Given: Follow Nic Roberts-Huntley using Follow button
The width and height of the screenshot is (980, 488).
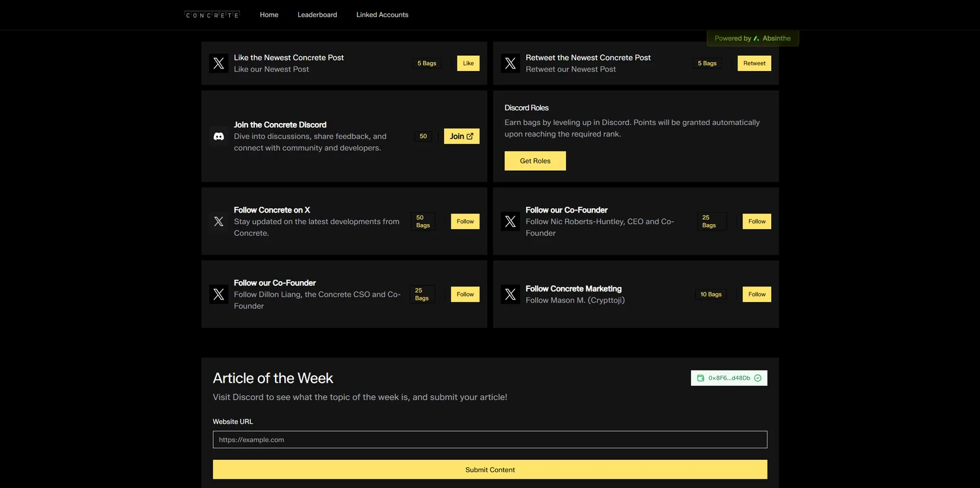Looking at the screenshot, I should [757, 222].
